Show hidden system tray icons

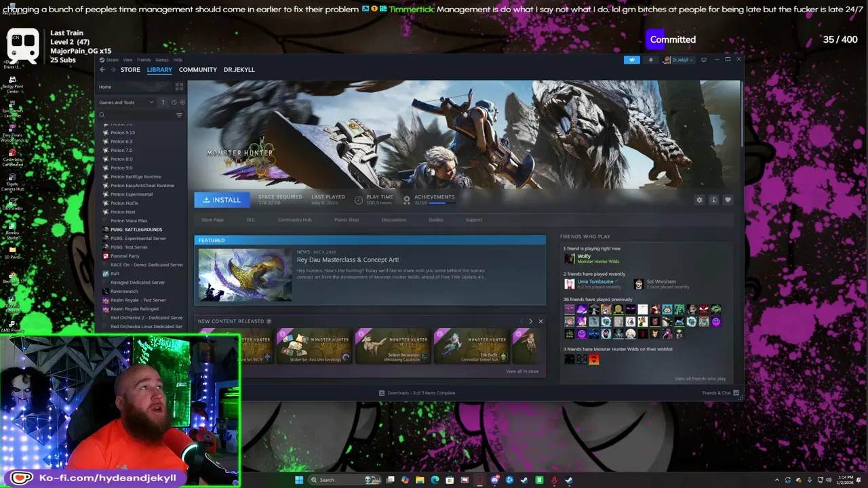tap(778, 480)
